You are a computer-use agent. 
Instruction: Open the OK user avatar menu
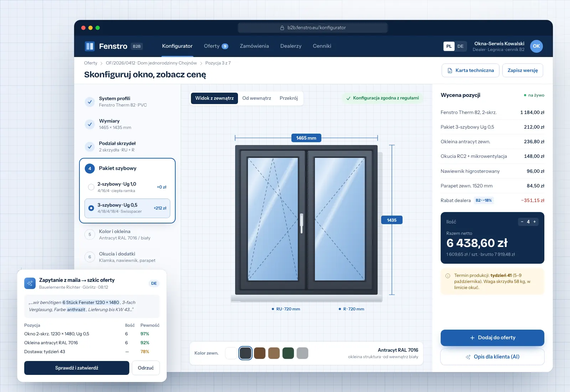click(536, 46)
